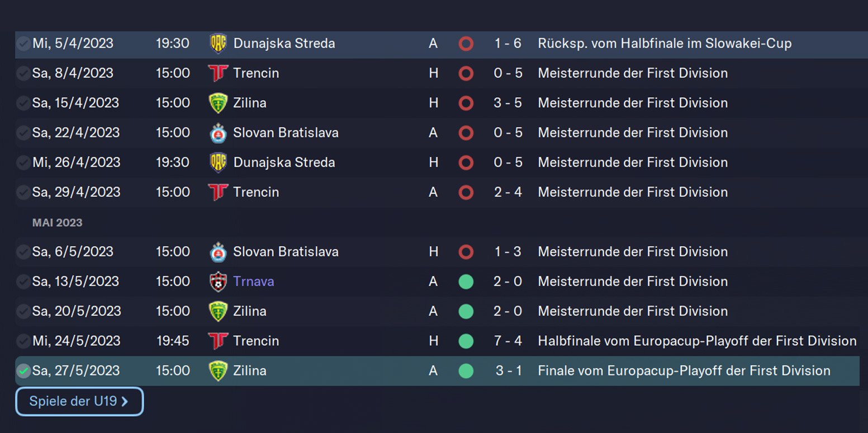
Task: Toggle checkmark for the 27/5/2023 Zilina match
Action: point(23,371)
